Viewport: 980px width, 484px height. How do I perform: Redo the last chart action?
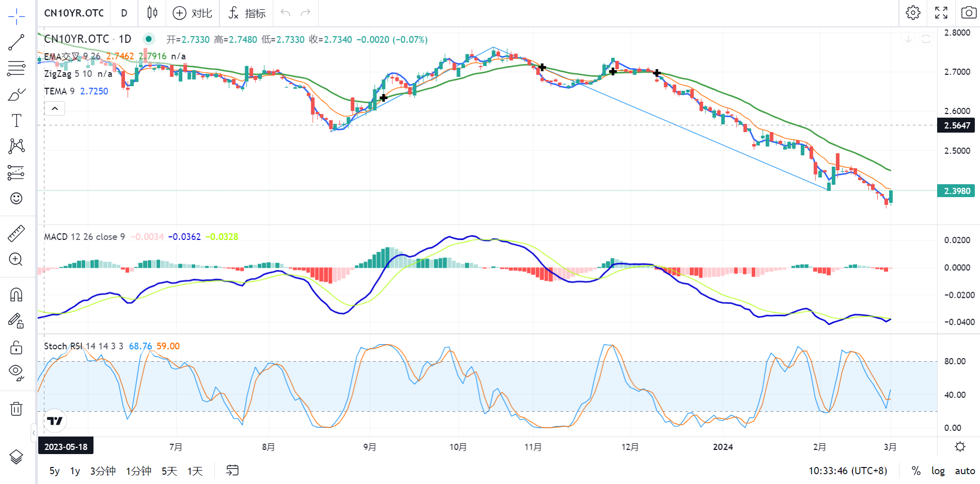pos(306,13)
